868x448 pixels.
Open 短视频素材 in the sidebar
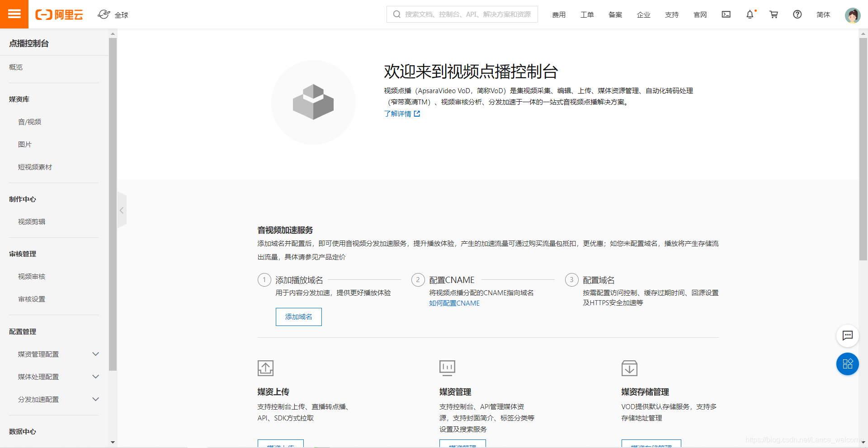[35, 167]
